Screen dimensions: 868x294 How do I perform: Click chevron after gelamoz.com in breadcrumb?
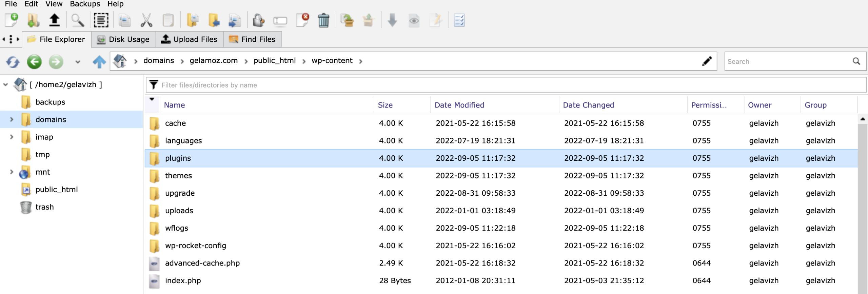(246, 61)
